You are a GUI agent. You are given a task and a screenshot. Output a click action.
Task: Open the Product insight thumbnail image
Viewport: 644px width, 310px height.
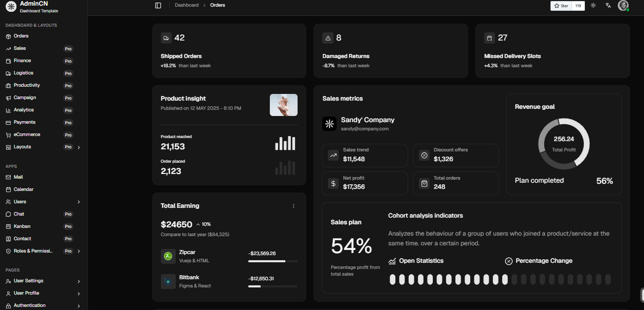[x=284, y=105]
